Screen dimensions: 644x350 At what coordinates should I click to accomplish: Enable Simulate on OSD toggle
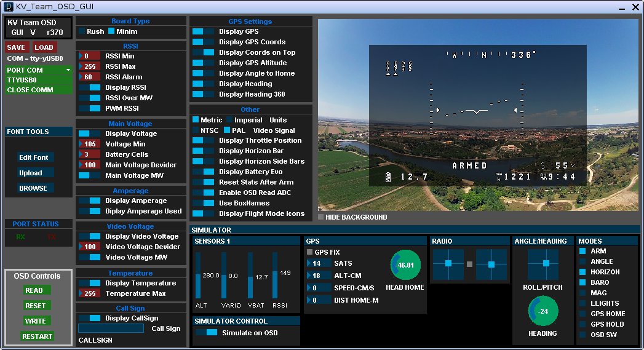tap(206, 333)
